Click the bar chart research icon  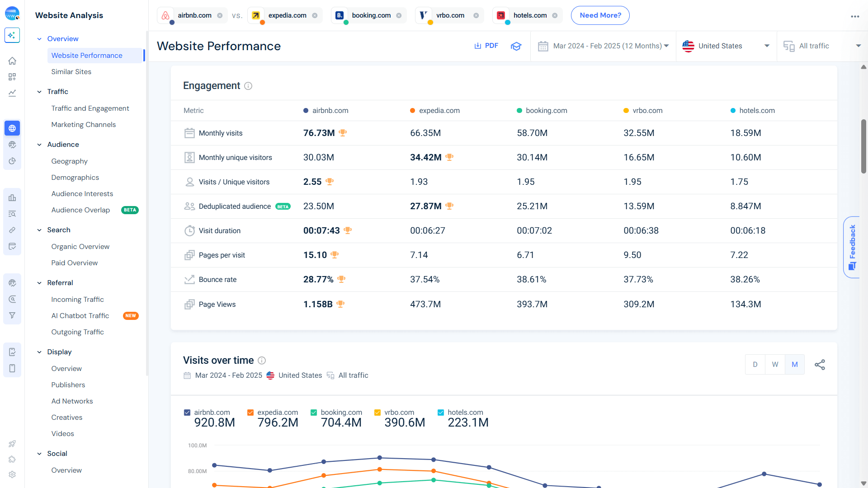pyautogui.click(x=12, y=198)
